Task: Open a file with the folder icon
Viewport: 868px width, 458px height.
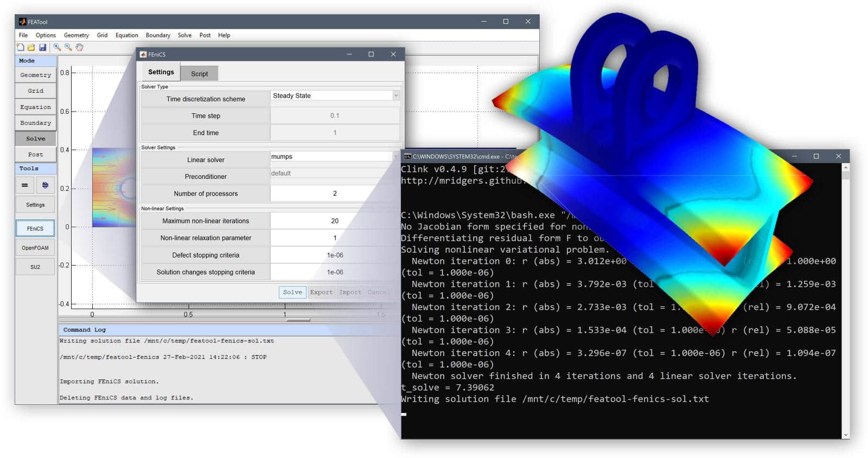Action: pos(31,48)
